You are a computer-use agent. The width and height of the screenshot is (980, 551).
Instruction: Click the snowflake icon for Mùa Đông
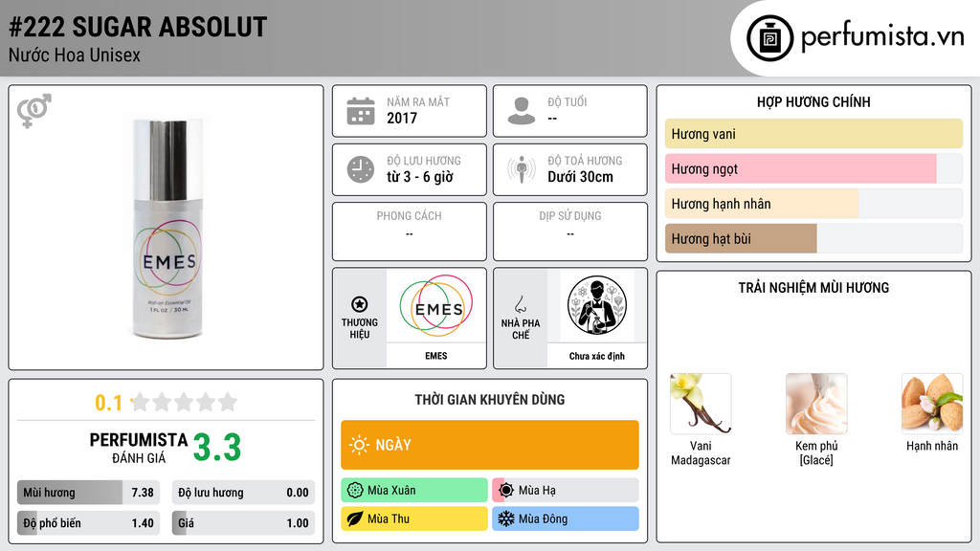tap(506, 518)
